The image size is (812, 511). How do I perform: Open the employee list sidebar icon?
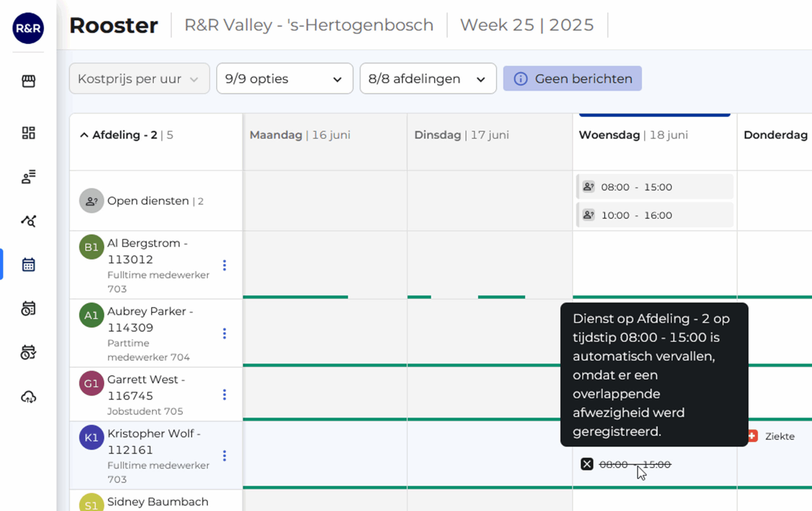pos(28,177)
